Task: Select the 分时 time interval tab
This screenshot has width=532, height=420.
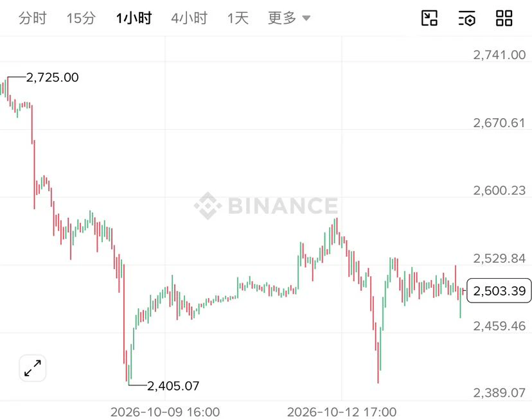Action: (32, 18)
